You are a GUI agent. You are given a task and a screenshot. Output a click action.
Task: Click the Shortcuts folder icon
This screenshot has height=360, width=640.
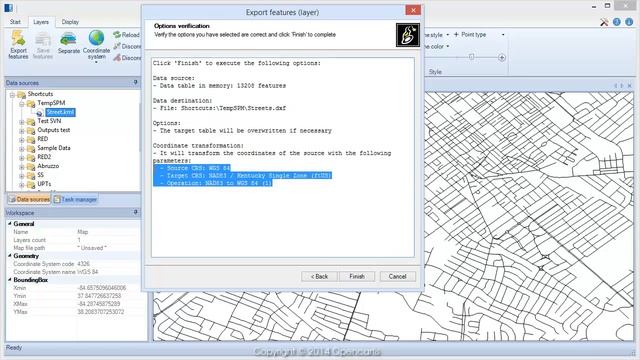(21, 94)
